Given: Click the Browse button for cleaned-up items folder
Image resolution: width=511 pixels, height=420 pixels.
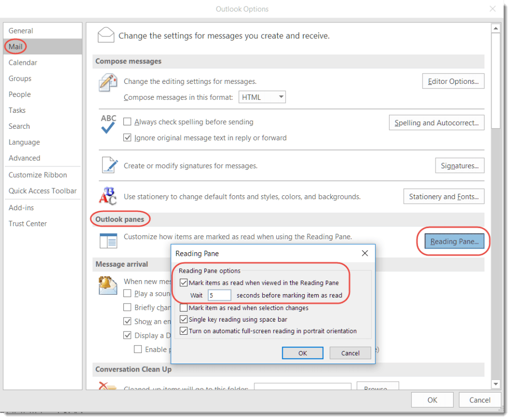Looking at the screenshot, I should pyautogui.click(x=377, y=389).
